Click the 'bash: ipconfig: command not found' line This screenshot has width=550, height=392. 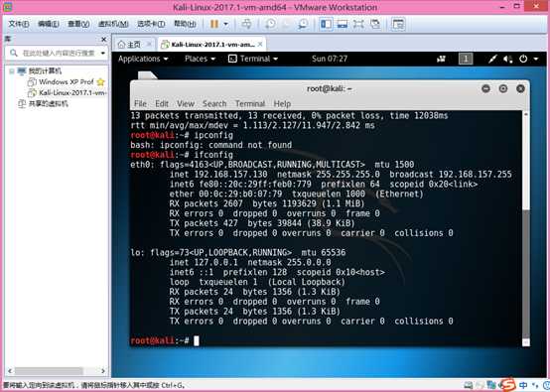tap(210, 145)
